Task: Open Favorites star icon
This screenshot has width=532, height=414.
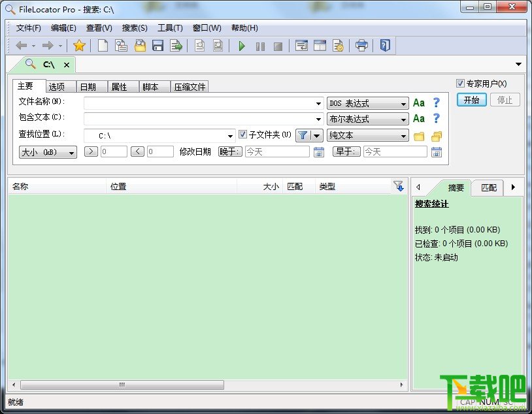Action: pos(79,46)
